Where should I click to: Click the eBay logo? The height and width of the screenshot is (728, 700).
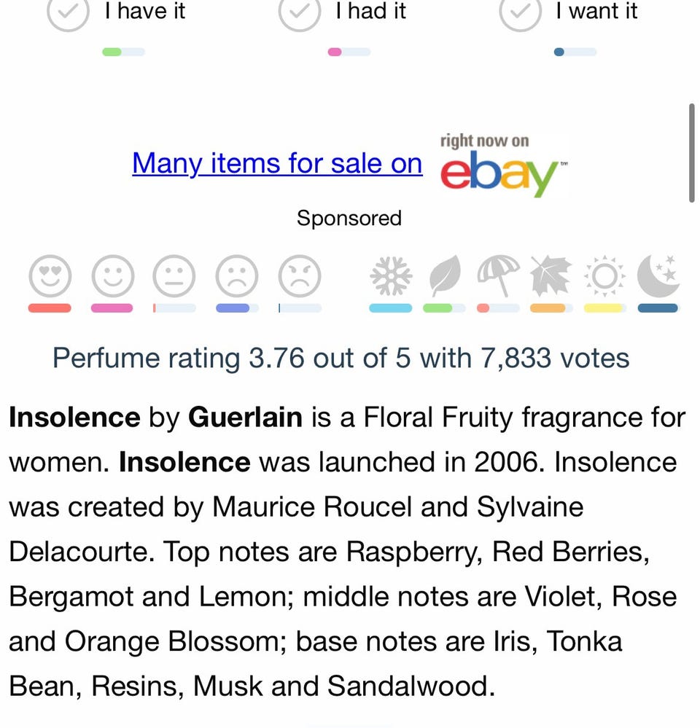[502, 166]
